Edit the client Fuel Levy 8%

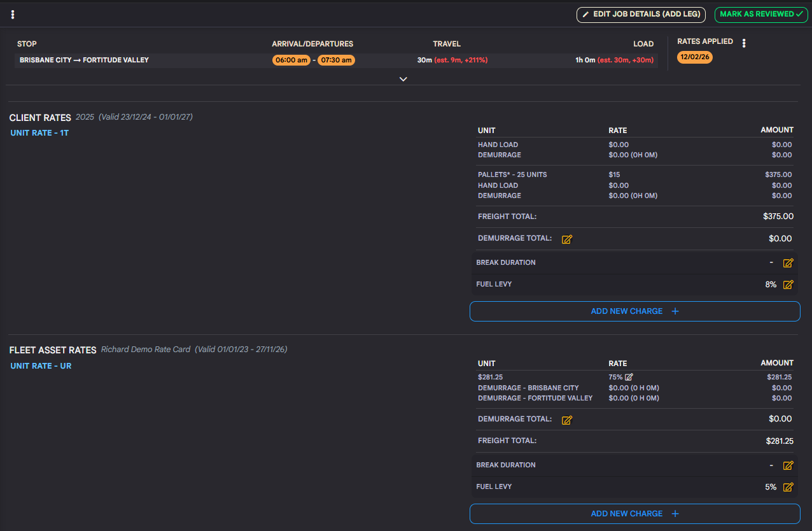coord(788,285)
